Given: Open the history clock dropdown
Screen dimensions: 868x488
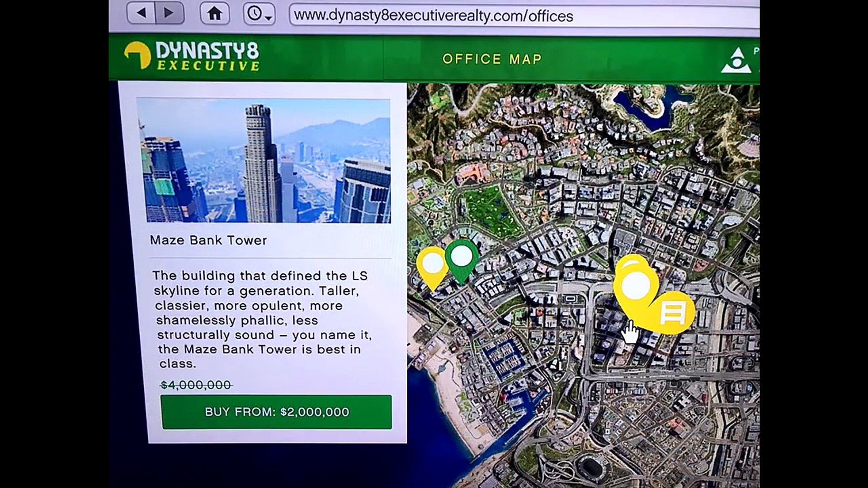Looking at the screenshot, I should coord(259,14).
